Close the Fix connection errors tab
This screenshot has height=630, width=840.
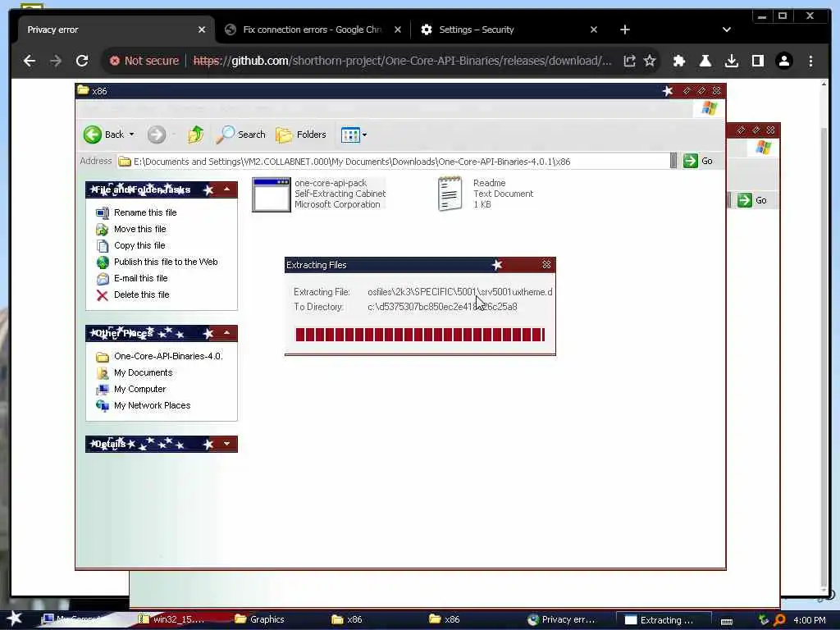click(398, 30)
